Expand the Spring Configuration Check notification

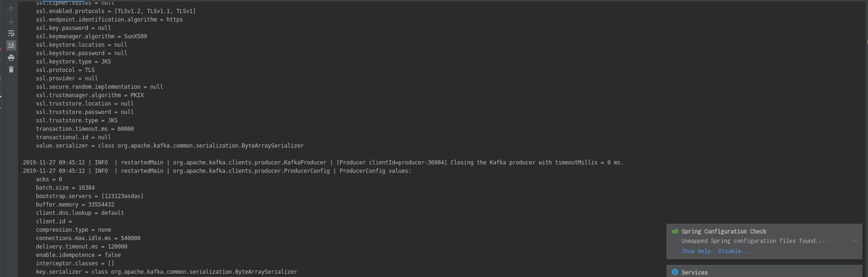855,241
